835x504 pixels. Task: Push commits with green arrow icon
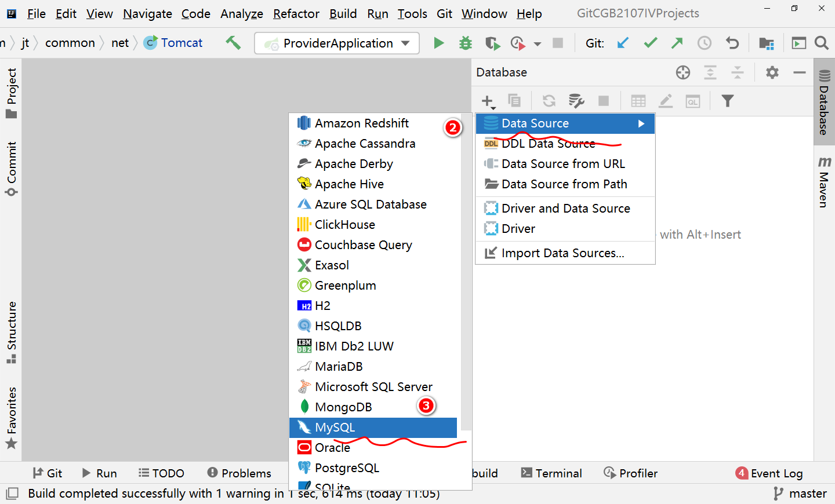pos(677,43)
